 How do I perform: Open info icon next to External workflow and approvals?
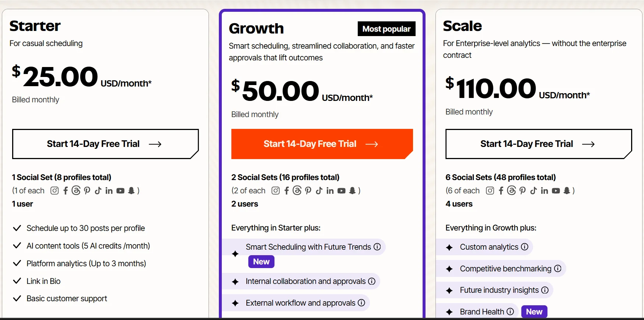(361, 303)
